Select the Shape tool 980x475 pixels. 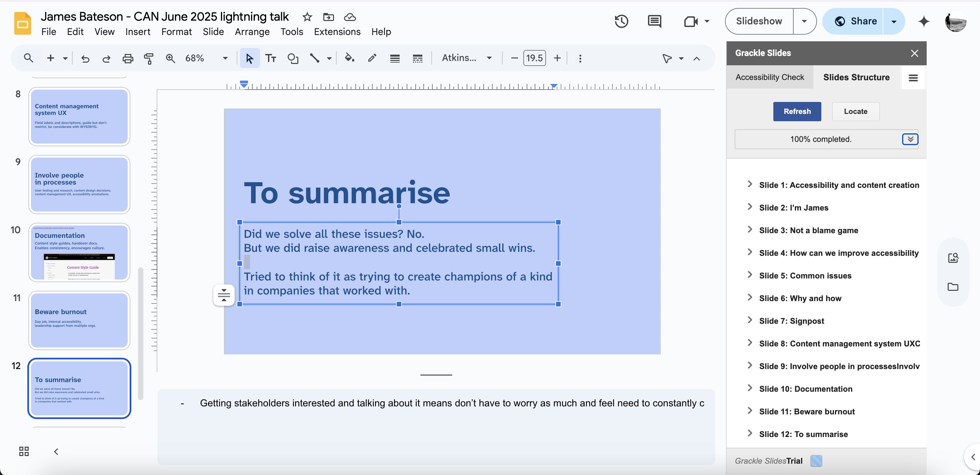pos(293,58)
